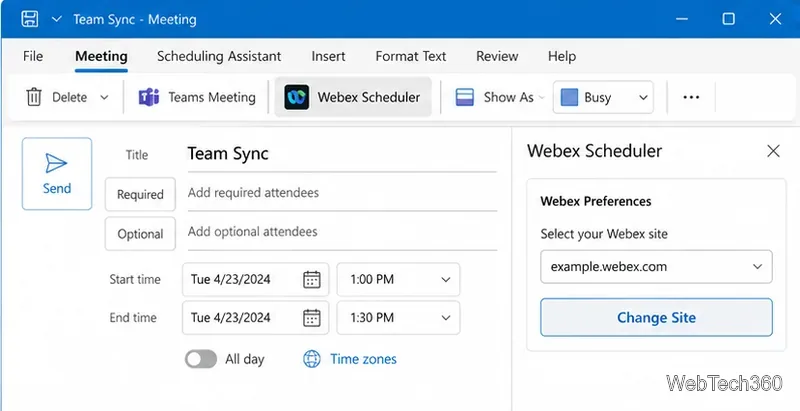Open the 1:30 PM end time dropdown
This screenshot has width=800, height=411.
398,318
